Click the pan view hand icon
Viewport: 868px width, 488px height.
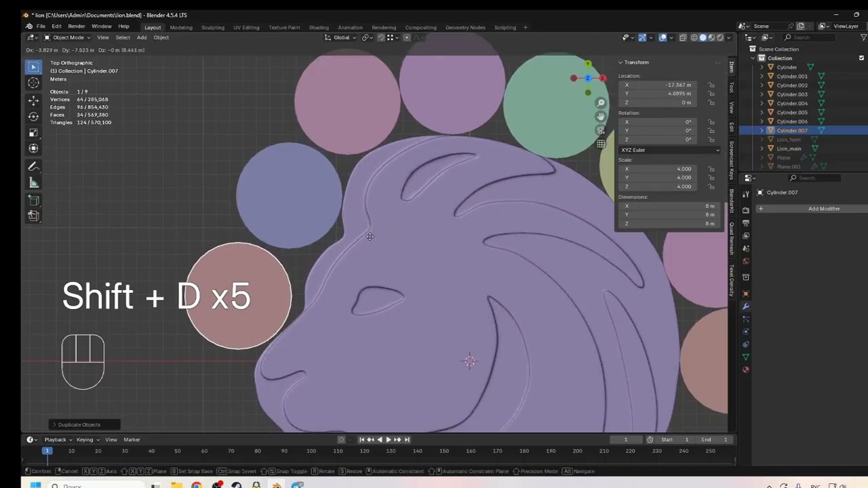tap(601, 117)
